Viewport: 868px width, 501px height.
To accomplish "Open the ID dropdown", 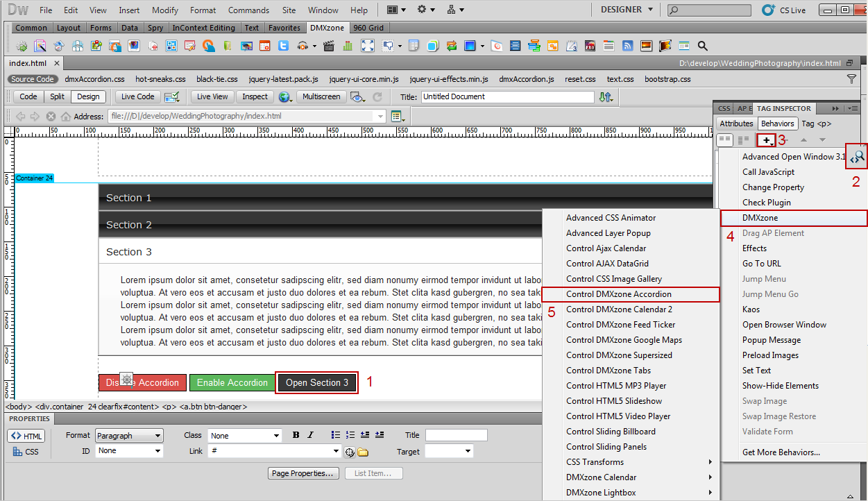I will coord(128,451).
